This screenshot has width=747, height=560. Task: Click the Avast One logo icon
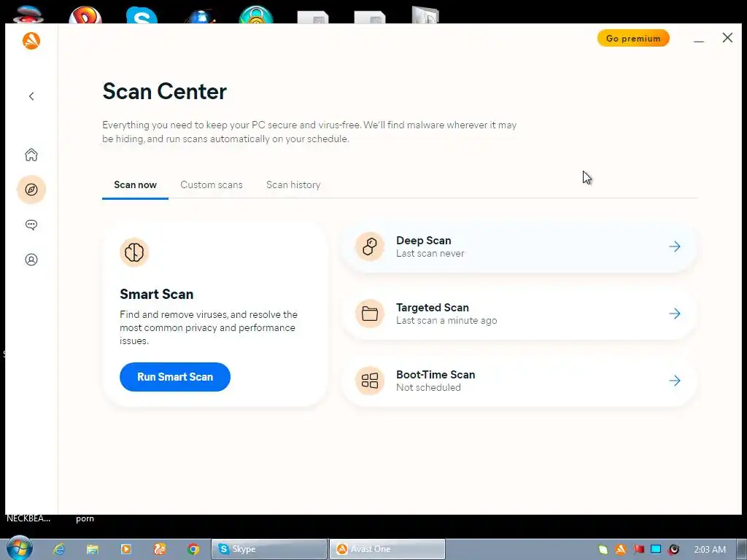point(31,41)
